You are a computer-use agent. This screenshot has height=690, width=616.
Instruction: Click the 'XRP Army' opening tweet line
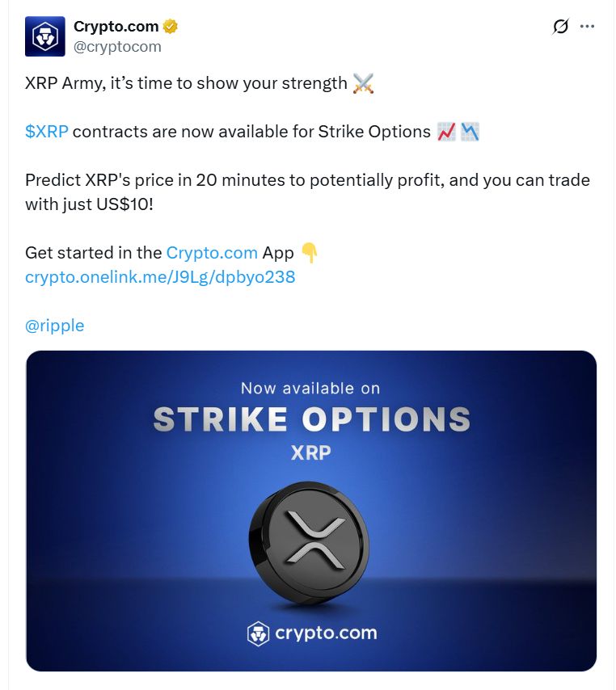186,83
